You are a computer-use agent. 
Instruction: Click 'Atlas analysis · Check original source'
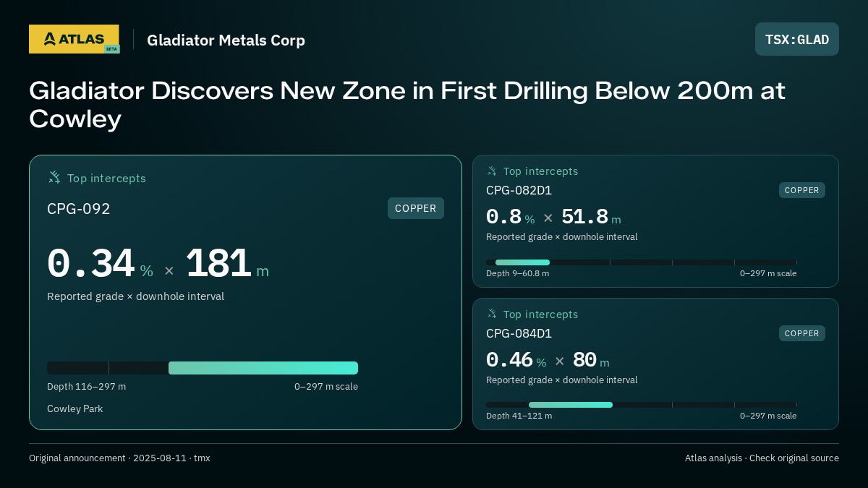(x=762, y=458)
